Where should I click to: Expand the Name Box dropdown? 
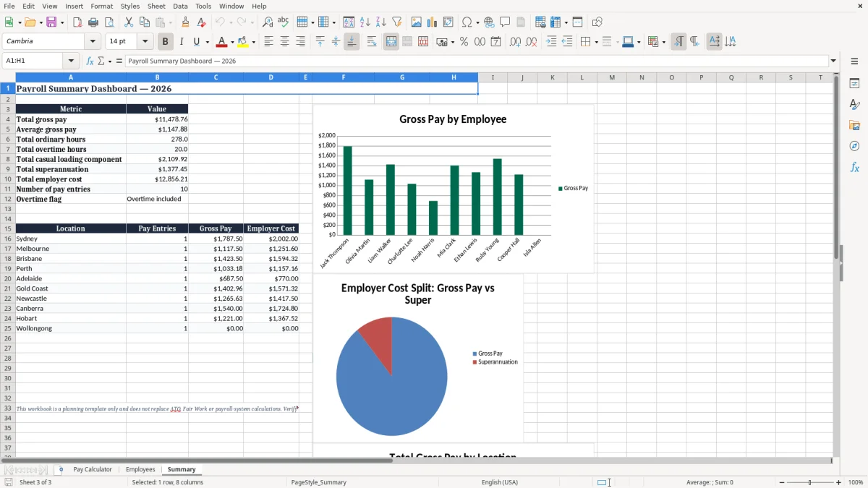pos(71,61)
